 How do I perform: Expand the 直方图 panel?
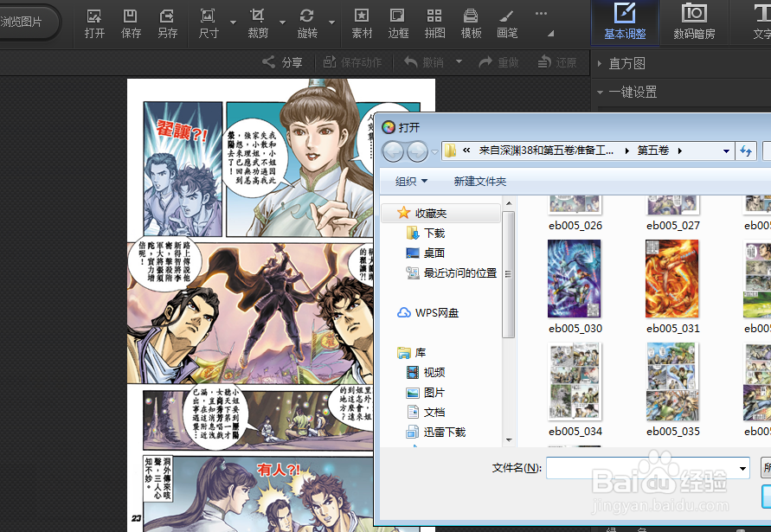pyautogui.click(x=599, y=63)
